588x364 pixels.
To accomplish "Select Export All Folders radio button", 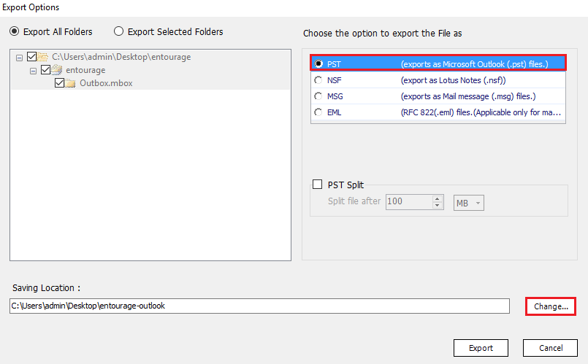I will (x=15, y=31).
